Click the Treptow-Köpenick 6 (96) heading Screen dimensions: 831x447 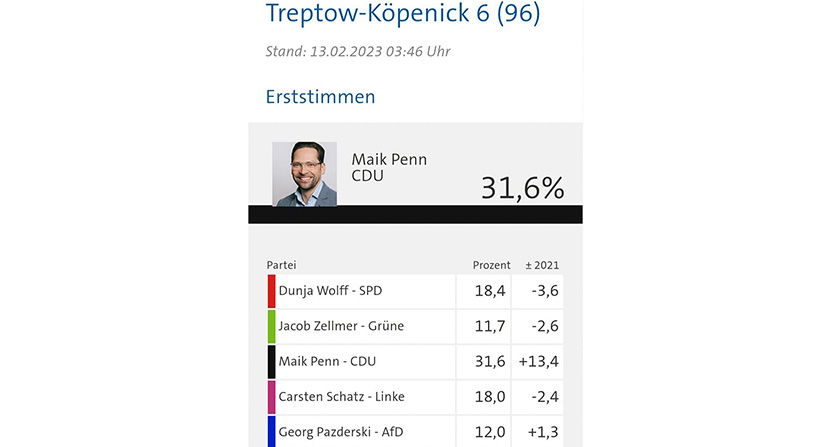(x=403, y=13)
